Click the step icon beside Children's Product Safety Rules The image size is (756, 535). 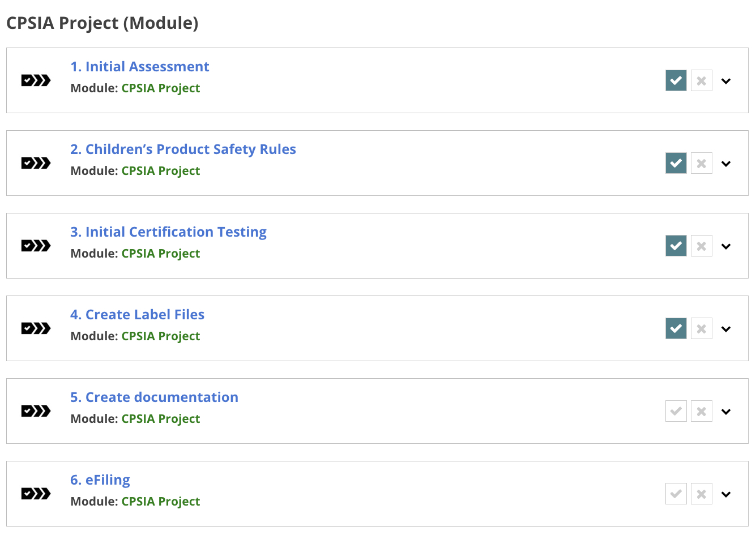pos(36,163)
